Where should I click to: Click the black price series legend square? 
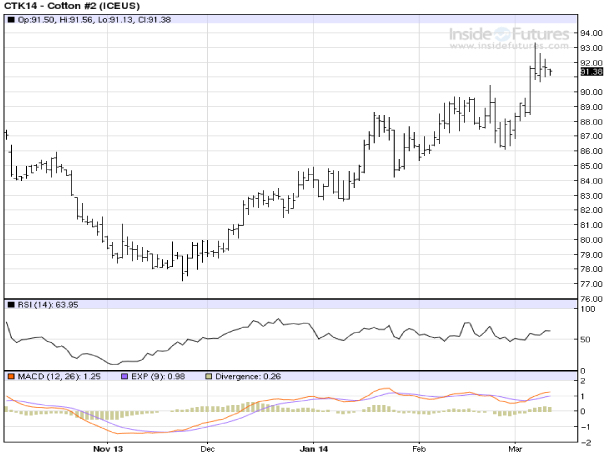coord(11,20)
